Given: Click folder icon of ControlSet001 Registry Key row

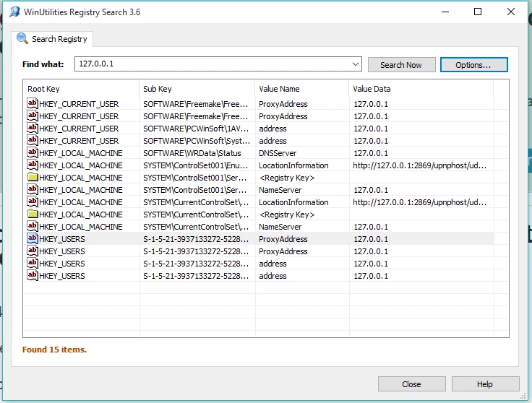Looking at the screenshot, I should coord(33,177).
